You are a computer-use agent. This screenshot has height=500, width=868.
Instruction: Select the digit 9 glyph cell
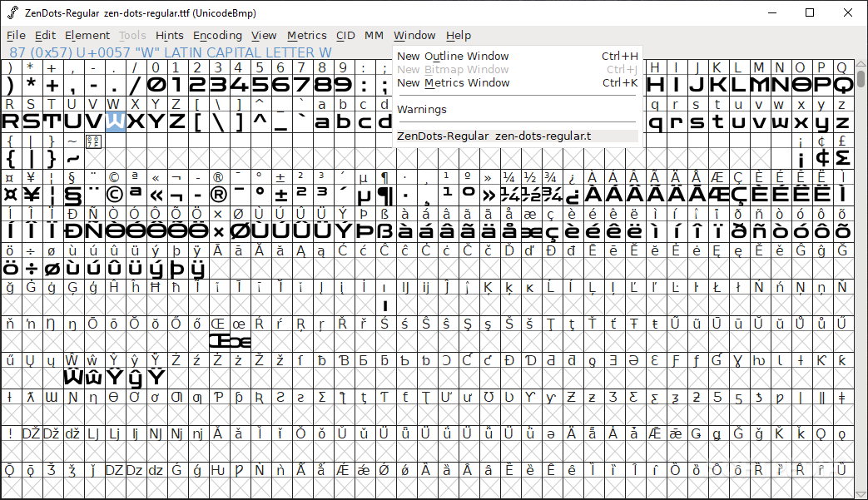click(343, 85)
